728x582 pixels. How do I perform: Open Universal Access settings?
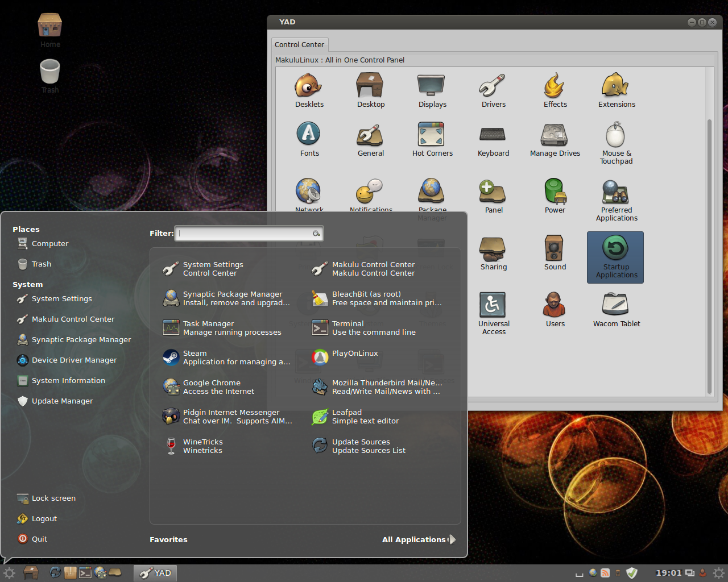tap(494, 314)
